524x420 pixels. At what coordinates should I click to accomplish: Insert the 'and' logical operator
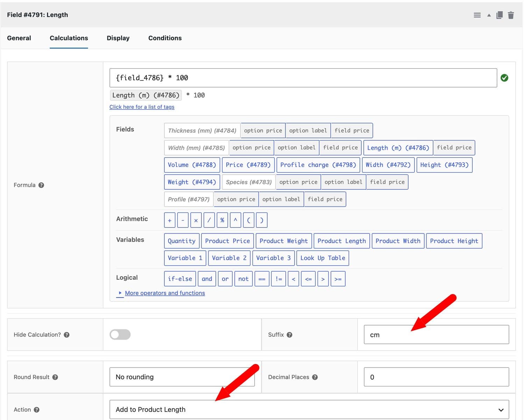(207, 279)
